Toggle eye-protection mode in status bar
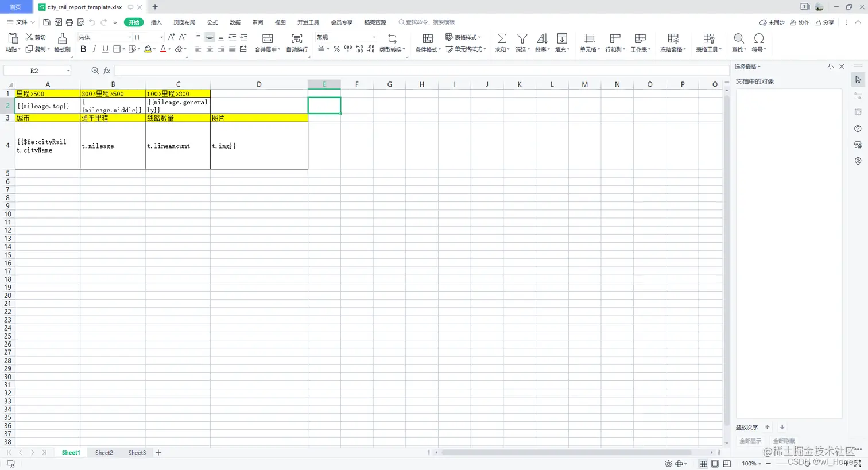Screen dimensions: 868x470 (668, 464)
